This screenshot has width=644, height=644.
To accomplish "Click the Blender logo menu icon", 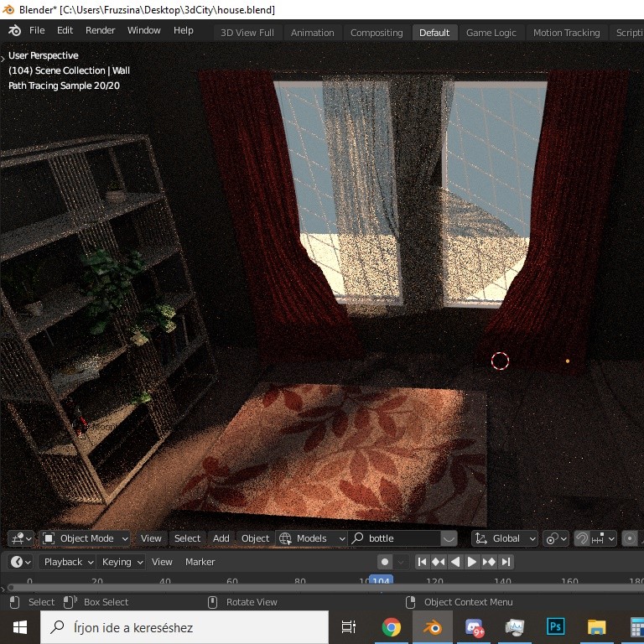I will click(14, 31).
